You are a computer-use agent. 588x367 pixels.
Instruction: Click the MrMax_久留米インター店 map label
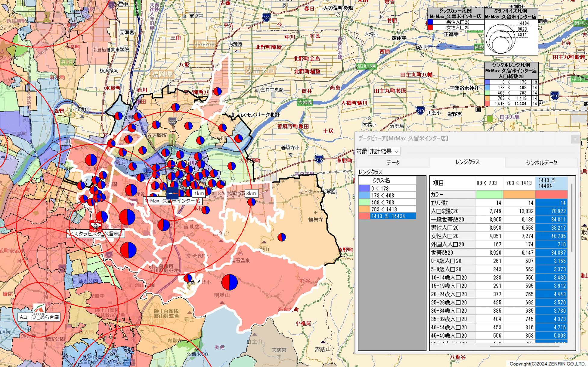coord(172,201)
